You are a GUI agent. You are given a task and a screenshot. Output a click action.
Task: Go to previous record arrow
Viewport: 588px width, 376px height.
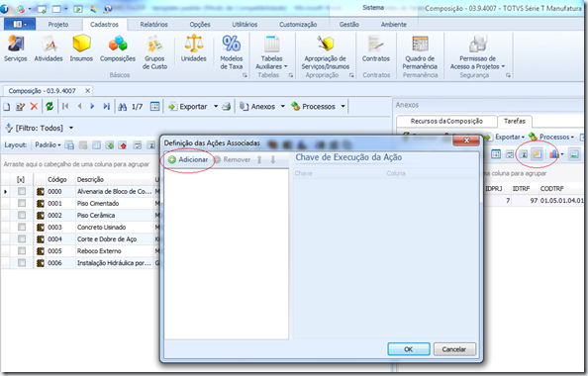coord(79,107)
